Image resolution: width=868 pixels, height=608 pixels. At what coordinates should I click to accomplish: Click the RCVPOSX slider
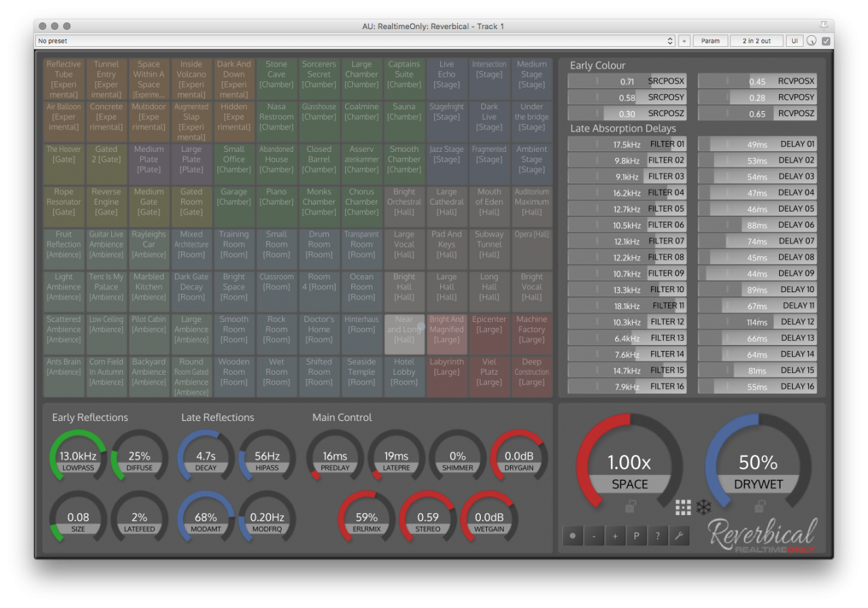click(x=757, y=81)
